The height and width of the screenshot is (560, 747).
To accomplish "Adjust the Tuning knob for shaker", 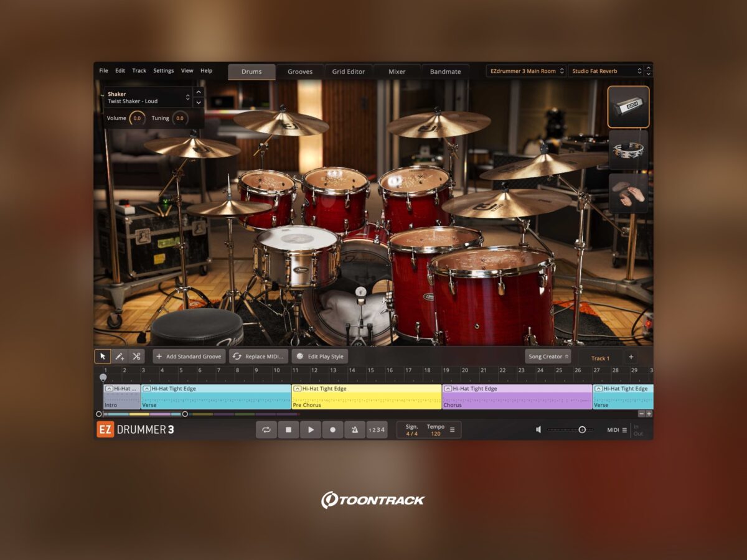I will pyautogui.click(x=179, y=118).
